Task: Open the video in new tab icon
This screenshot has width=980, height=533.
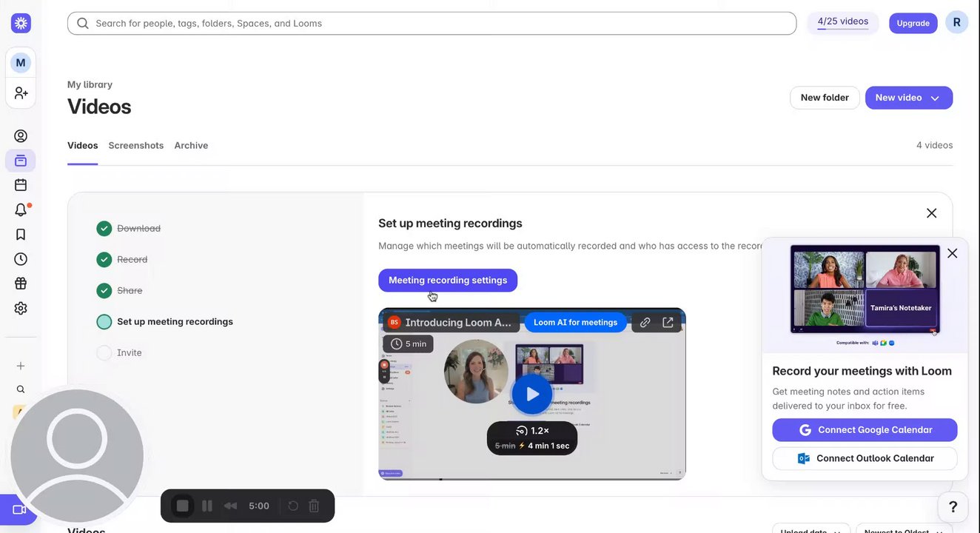Action: coord(668,323)
